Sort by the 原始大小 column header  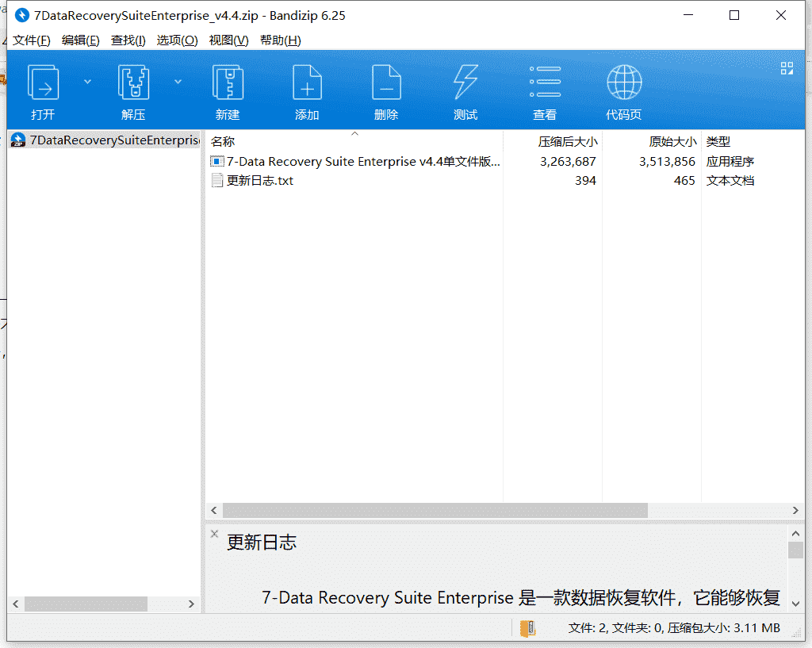point(652,141)
